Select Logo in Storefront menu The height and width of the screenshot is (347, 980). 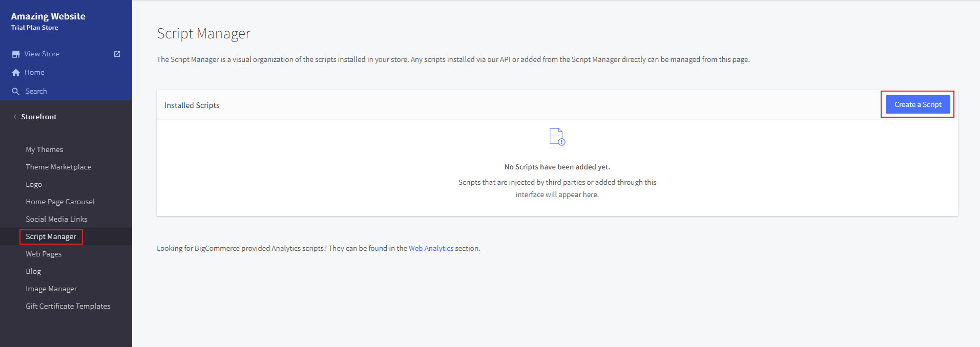pos(34,184)
